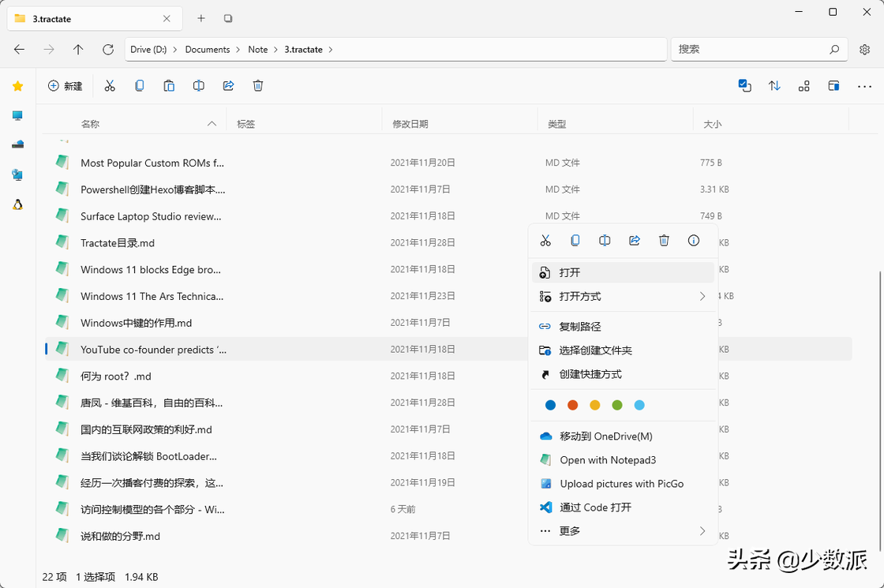This screenshot has height=588, width=884.
Task: Click the favorites star in the sidebar
Action: click(x=17, y=85)
